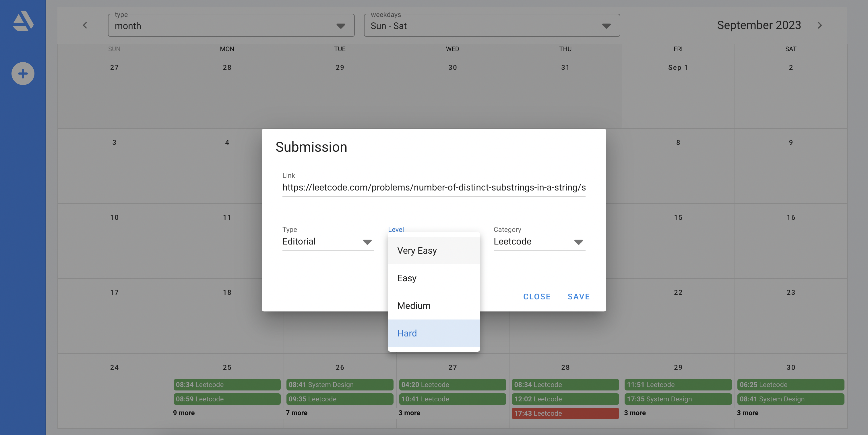Screen dimensions: 868x435
Task: Go to previous month arrow
Action: click(x=85, y=25)
